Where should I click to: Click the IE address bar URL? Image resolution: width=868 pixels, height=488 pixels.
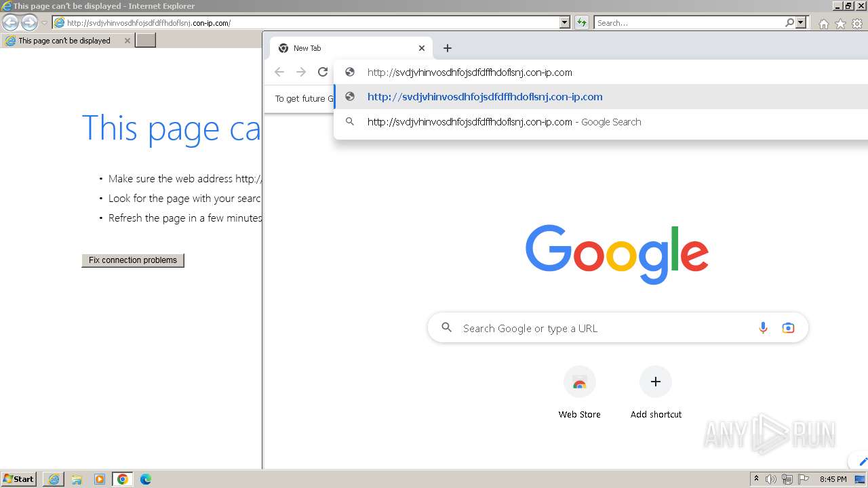point(149,23)
